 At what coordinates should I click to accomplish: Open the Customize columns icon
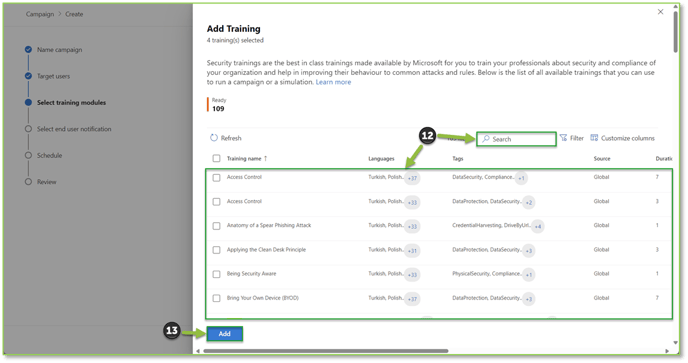tap(594, 138)
